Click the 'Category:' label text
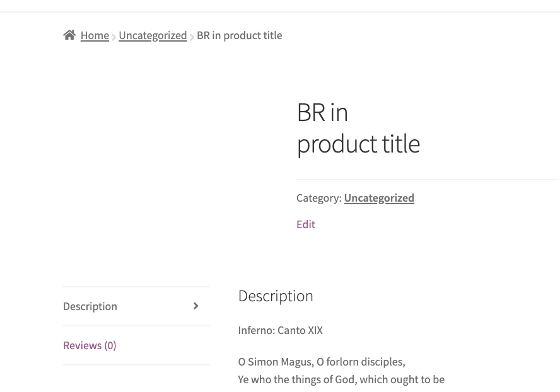 click(x=319, y=197)
